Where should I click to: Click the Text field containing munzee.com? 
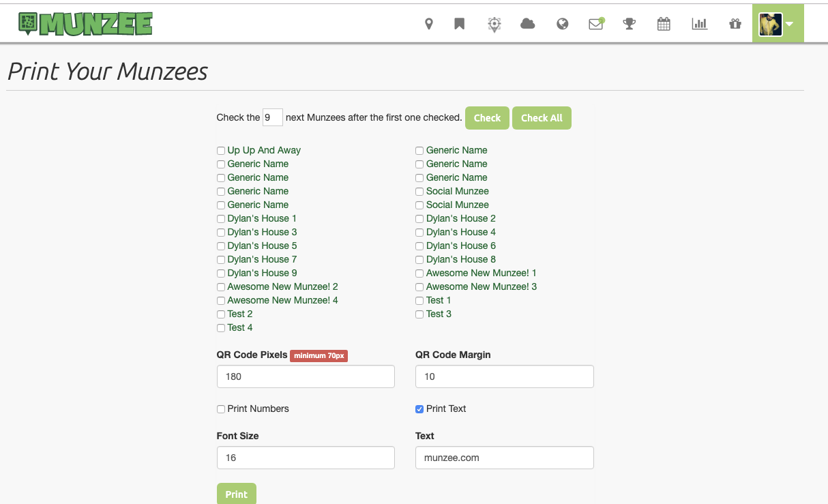point(505,458)
